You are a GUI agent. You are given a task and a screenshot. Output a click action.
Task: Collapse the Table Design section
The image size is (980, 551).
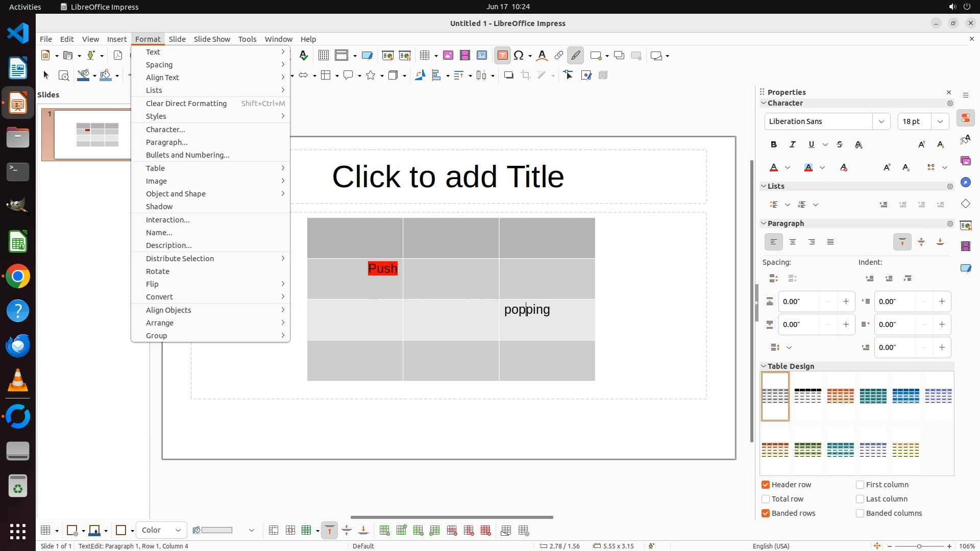point(764,366)
